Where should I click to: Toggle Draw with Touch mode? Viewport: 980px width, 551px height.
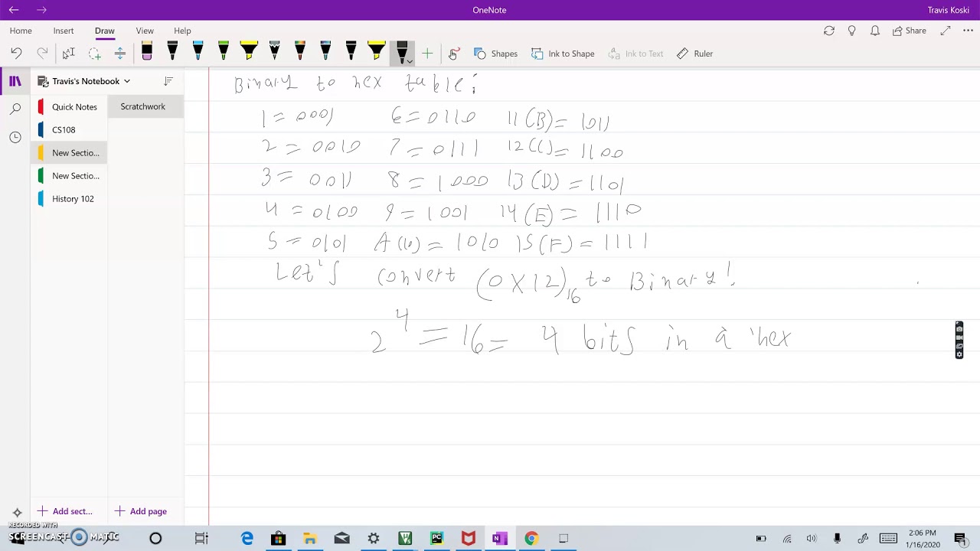coord(453,54)
